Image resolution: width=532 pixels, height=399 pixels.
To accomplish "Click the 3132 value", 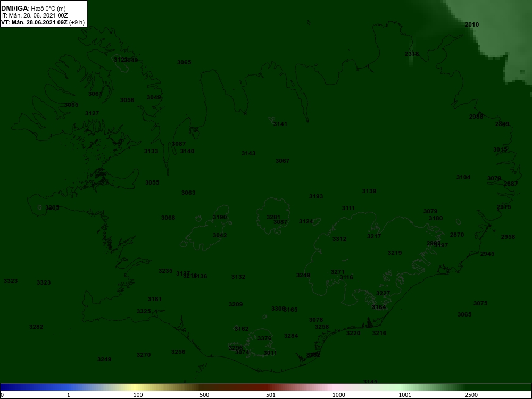I will [x=238, y=277].
